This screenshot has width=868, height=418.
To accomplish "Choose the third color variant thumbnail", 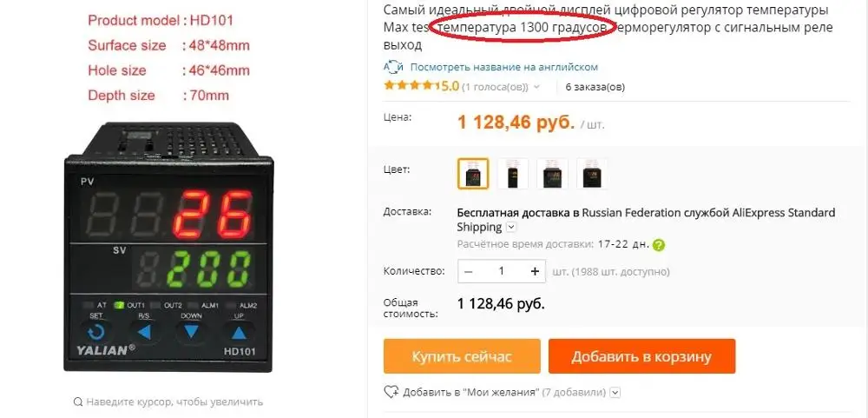I will coord(552,174).
